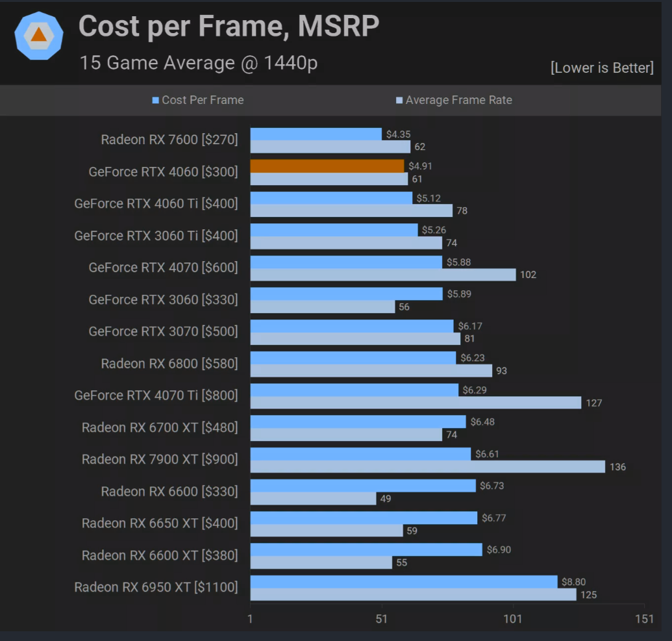Select the "GeForce RTX 3060 Ti [$400]" label
Screen dimensions: 672x641
click(x=156, y=236)
